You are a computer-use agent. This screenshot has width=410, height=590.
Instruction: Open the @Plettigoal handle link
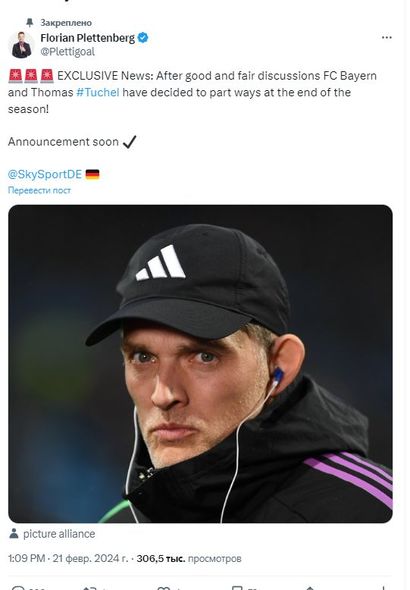click(67, 52)
